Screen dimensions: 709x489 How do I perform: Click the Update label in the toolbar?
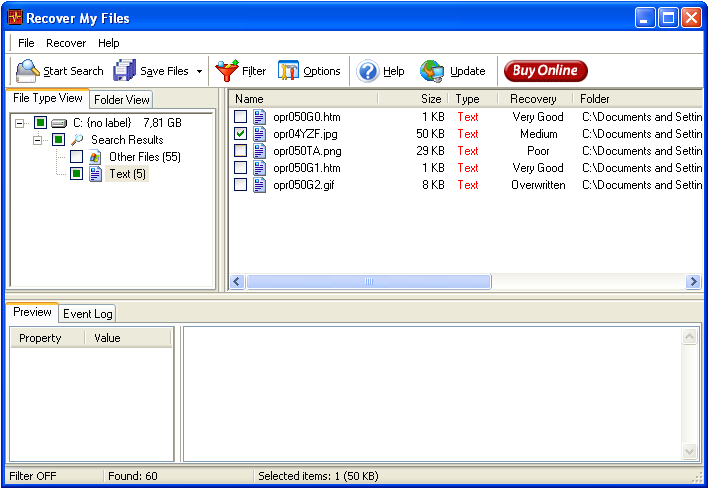point(468,71)
